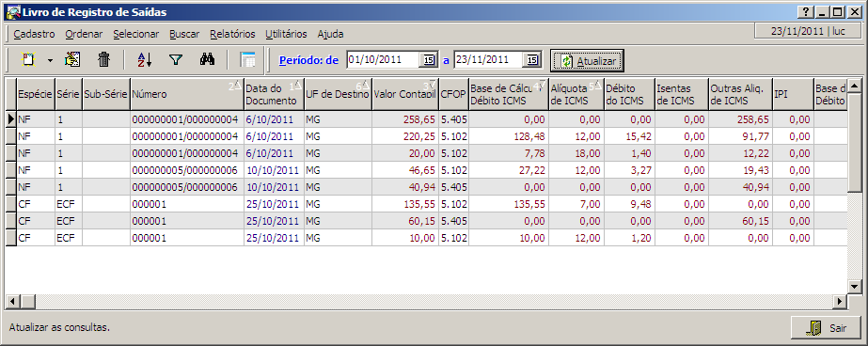Click the Atualizar refresh button
The height and width of the screenshot is (346, 868).
click(x=588, y=61)
